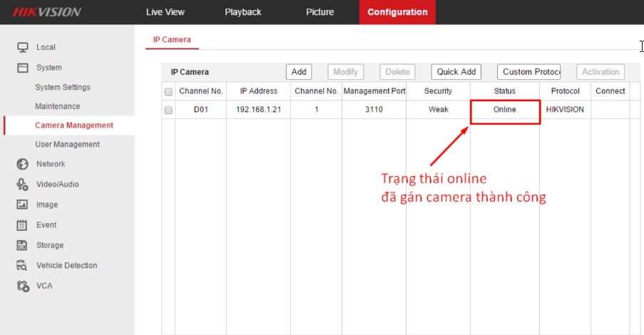Screen dimensions: 644x335
Task: Click the Local monitor icon in sidebar
Action: pos(22,48)
